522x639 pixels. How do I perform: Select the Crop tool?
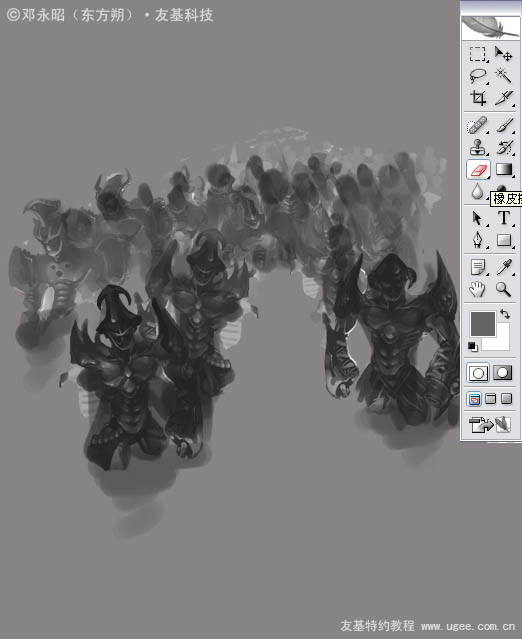[x=478, y=98]
